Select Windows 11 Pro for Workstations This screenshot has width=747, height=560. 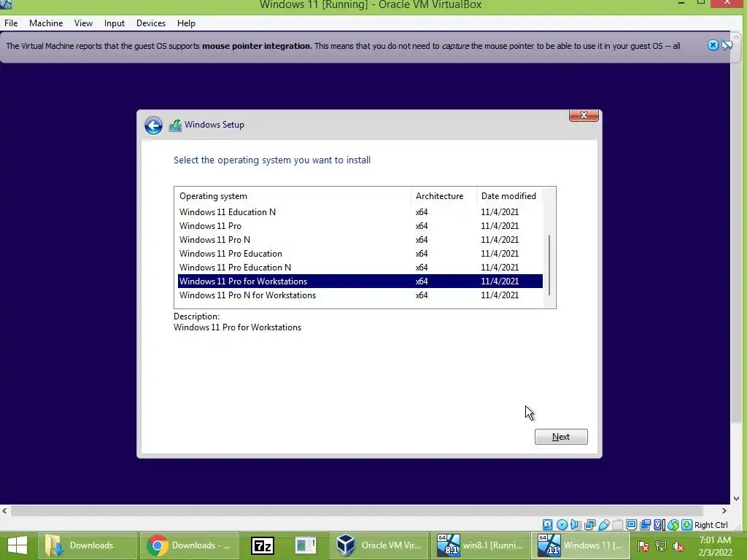tap(360, 281)
